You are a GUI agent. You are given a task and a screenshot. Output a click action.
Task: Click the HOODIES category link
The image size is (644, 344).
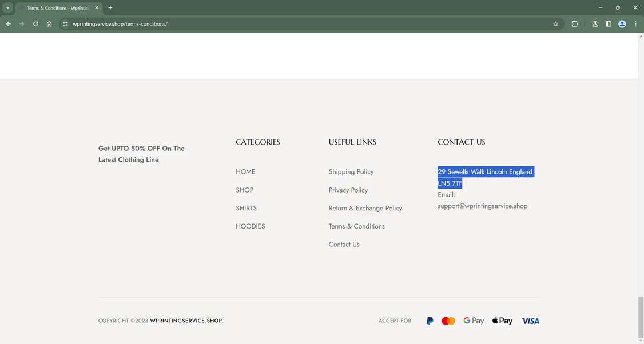pyautogui.click(x=251, y=226)
